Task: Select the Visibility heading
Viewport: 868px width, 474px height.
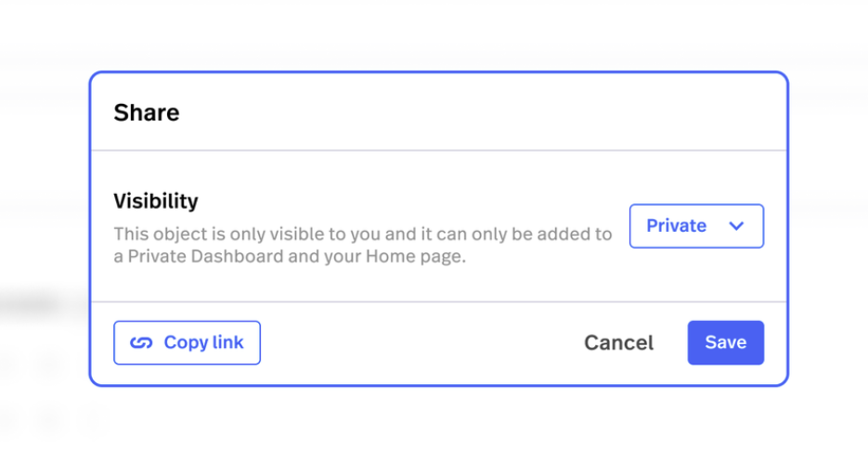Action: tap(156, 200)
